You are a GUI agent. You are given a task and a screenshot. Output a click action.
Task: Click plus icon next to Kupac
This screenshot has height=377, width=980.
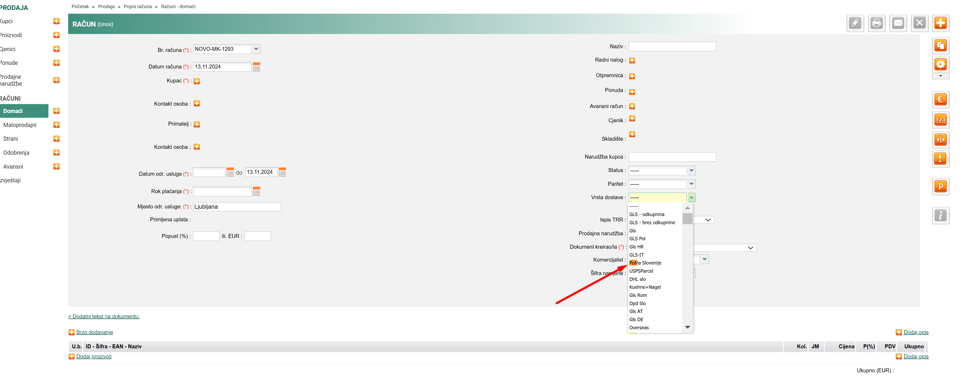[197, 81]
